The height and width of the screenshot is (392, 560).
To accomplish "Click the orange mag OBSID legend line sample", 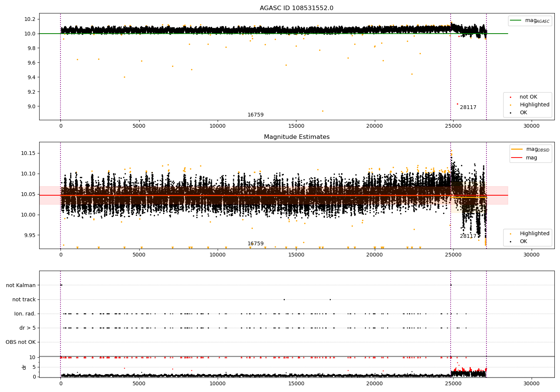I will [x=517, y=149].
